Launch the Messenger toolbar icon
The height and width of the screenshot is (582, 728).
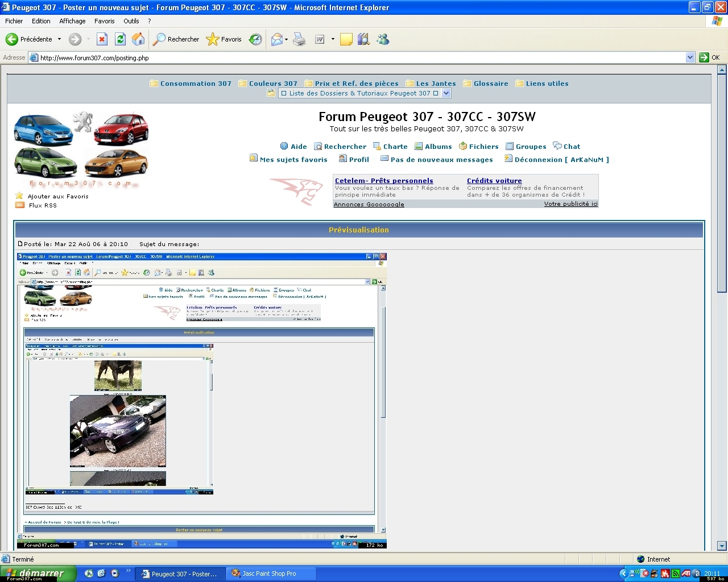(383, 39)
